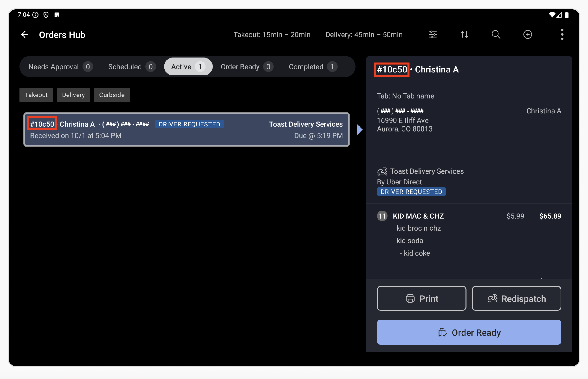This screenshot has height=379, width=588.
Task: Toggle the Takeout filter chip
Action: pos(36,95)
